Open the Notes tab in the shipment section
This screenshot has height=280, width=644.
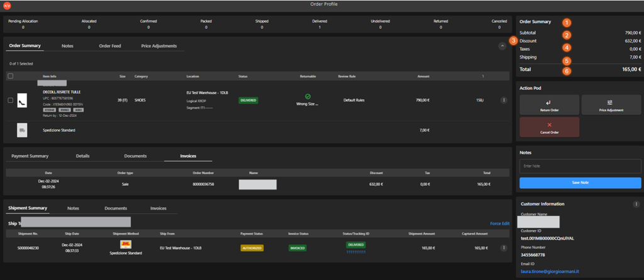coord(73,208)
